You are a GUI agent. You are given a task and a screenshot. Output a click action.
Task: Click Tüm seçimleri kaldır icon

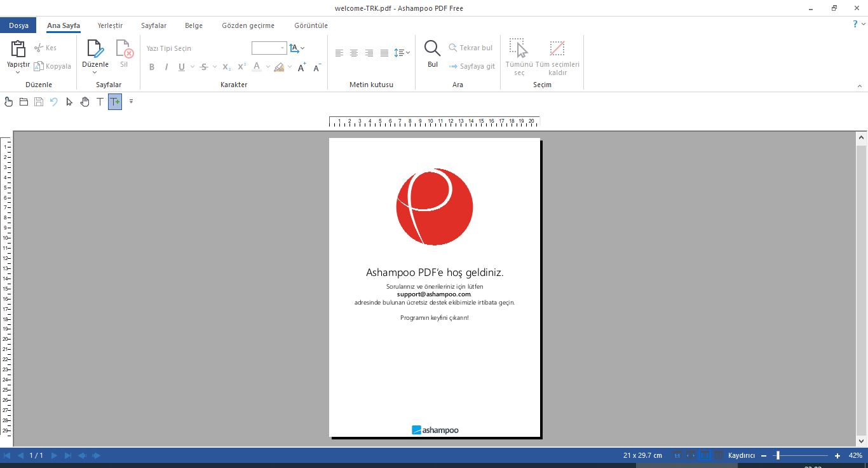(x=557, y=49)
